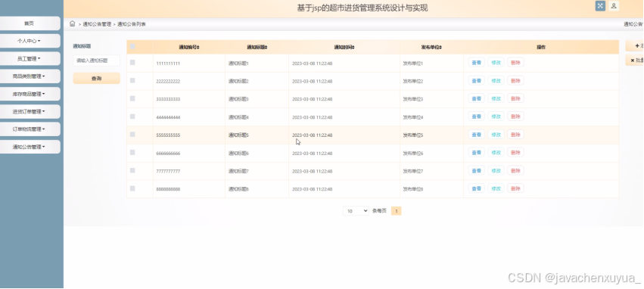Expand the 员工管理 sidebar menu

[x=30, y=59]
